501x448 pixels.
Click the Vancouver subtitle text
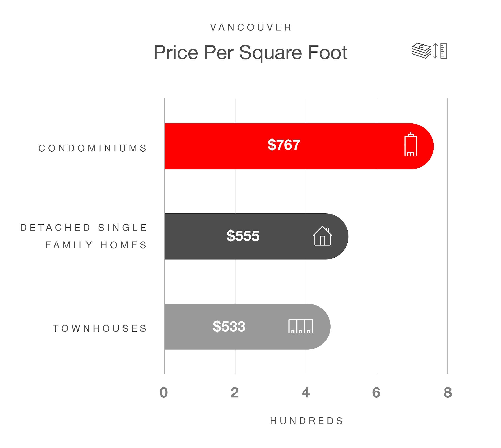click(251, 27)
